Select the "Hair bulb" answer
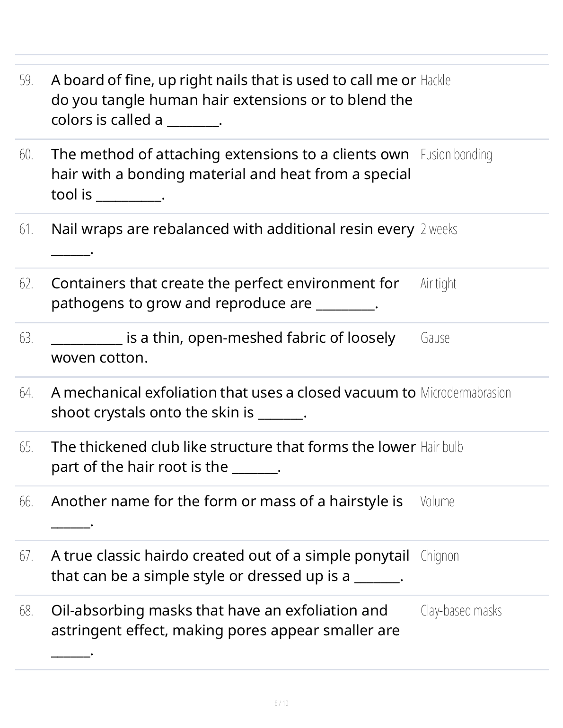Viewport: 563px width, 728px height. coord(441,447)
